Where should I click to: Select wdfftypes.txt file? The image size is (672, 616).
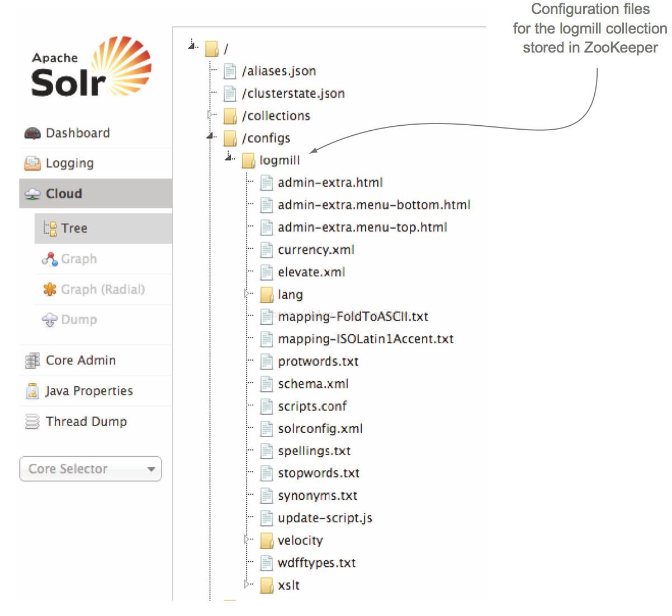click(x=316, y=563)
